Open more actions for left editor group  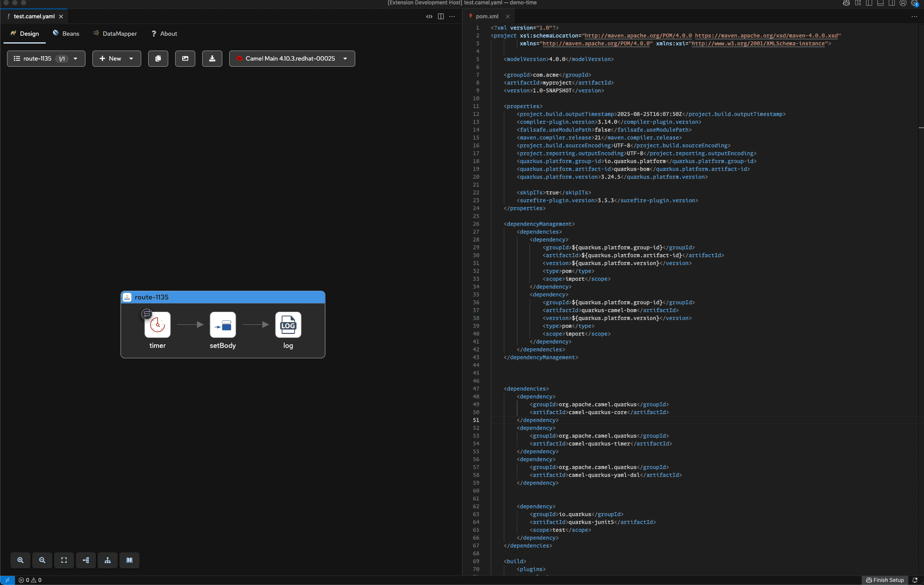(x=452, y=17)
